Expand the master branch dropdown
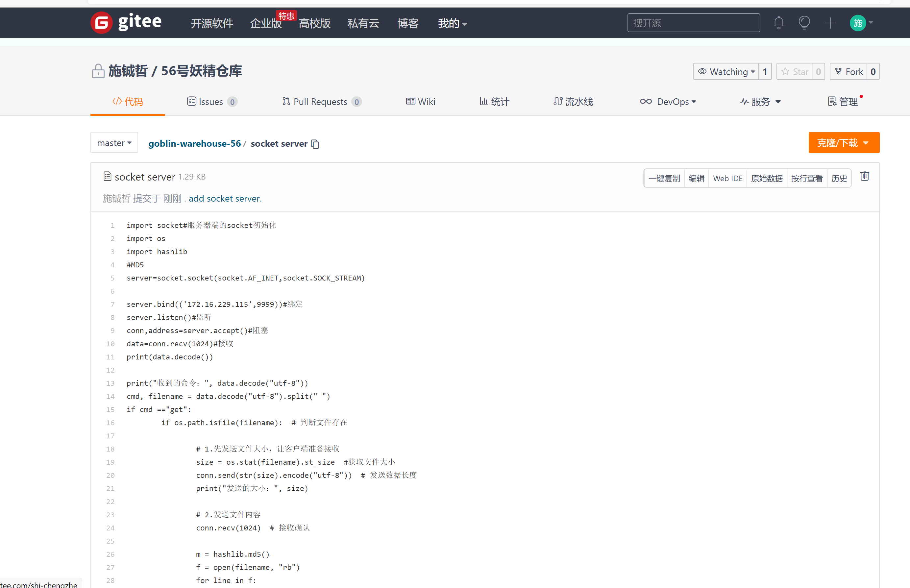Image resolution: width=910 pixels, height=588 pixels. point(114,143)
